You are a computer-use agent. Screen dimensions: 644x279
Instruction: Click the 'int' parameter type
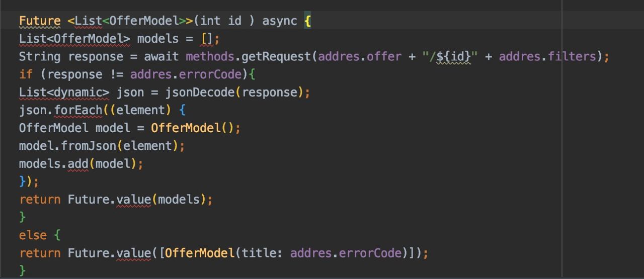click(210, 21)
